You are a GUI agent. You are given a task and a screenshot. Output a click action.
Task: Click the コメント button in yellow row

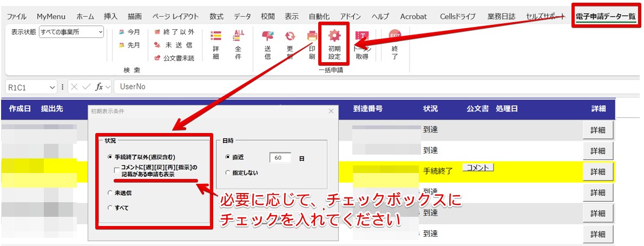(478, 168)
